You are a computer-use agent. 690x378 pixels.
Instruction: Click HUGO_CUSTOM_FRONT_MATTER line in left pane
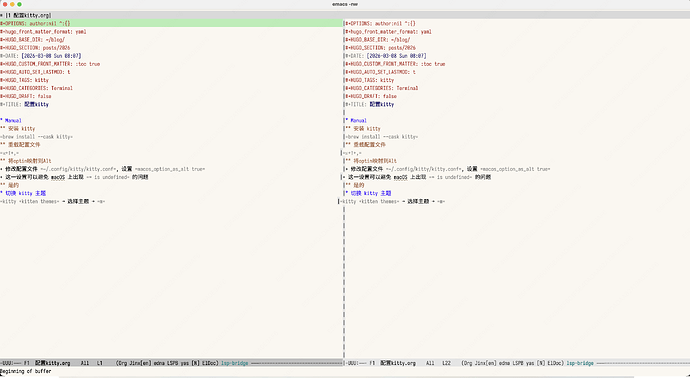50,64
